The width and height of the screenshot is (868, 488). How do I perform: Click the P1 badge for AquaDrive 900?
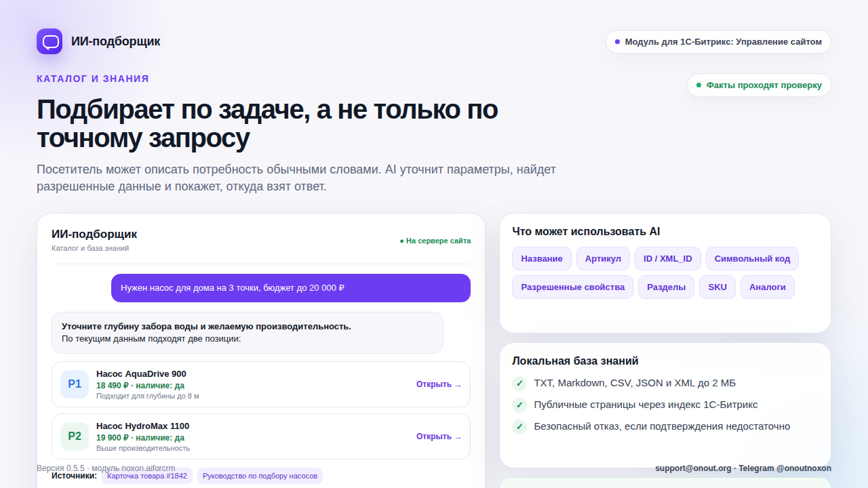click(75, 384)
